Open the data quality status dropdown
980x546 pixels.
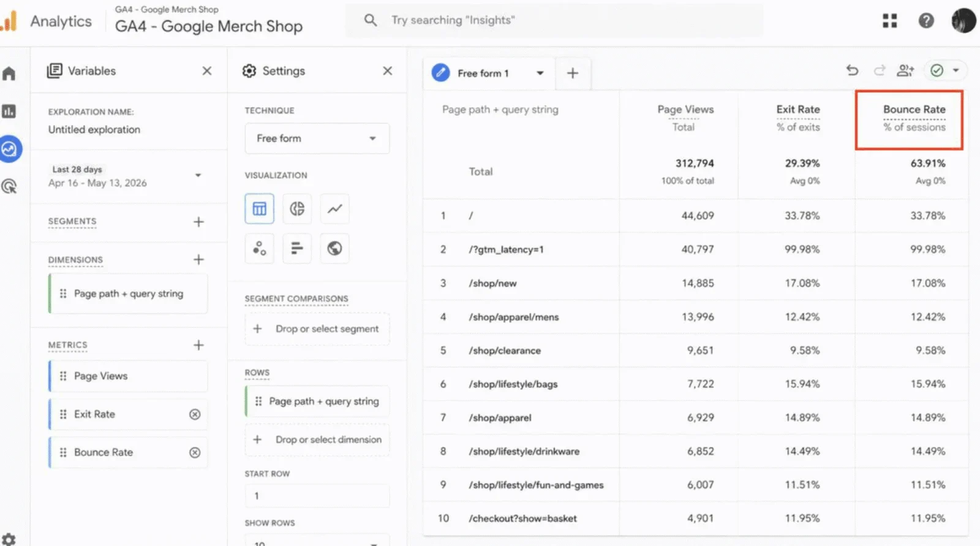point(945,70)
